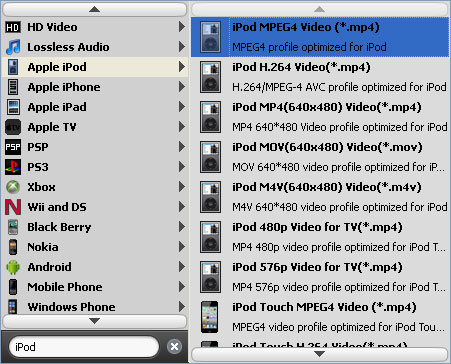Click 'MP4 480p video profile optimized' description
Viewport: 451px width, 364px height.
pos(339,247)
